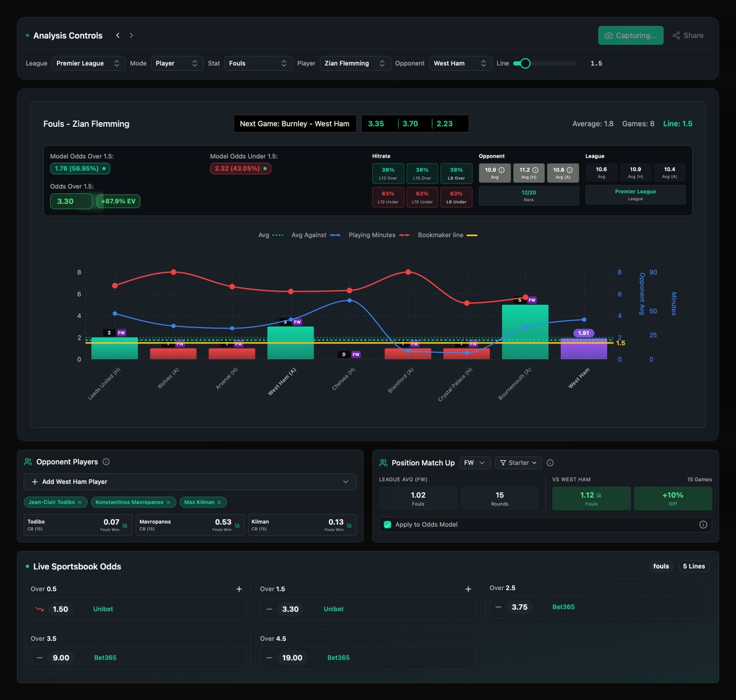
Task: Click the FW badge on Leeds United bar
Action: pos(121,333)
